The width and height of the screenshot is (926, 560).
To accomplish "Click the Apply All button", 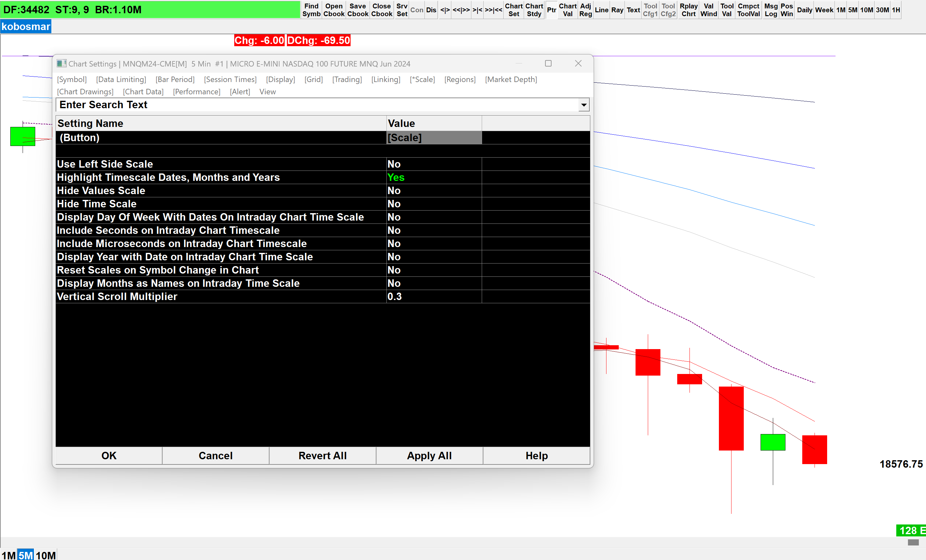I will point(429,456).
